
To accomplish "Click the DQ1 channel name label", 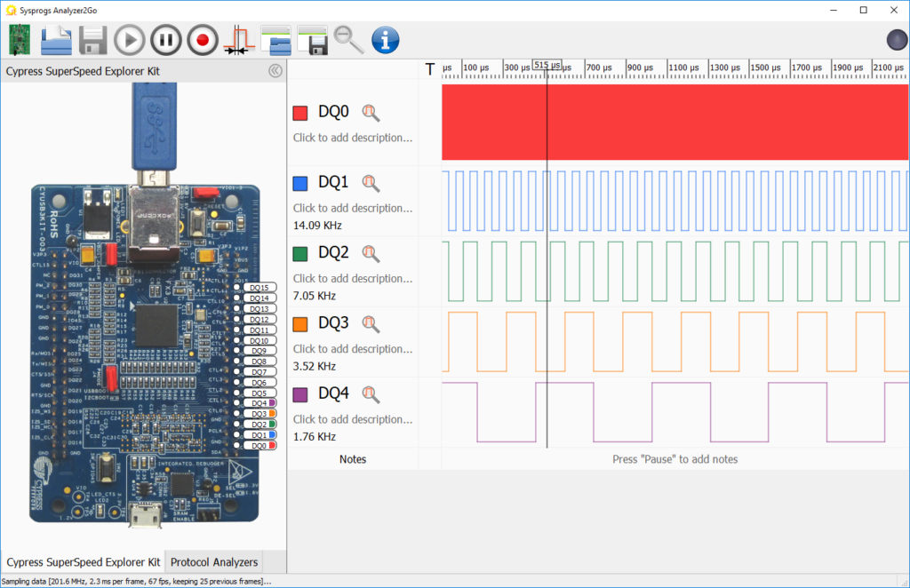I will [x=333, y=183].
